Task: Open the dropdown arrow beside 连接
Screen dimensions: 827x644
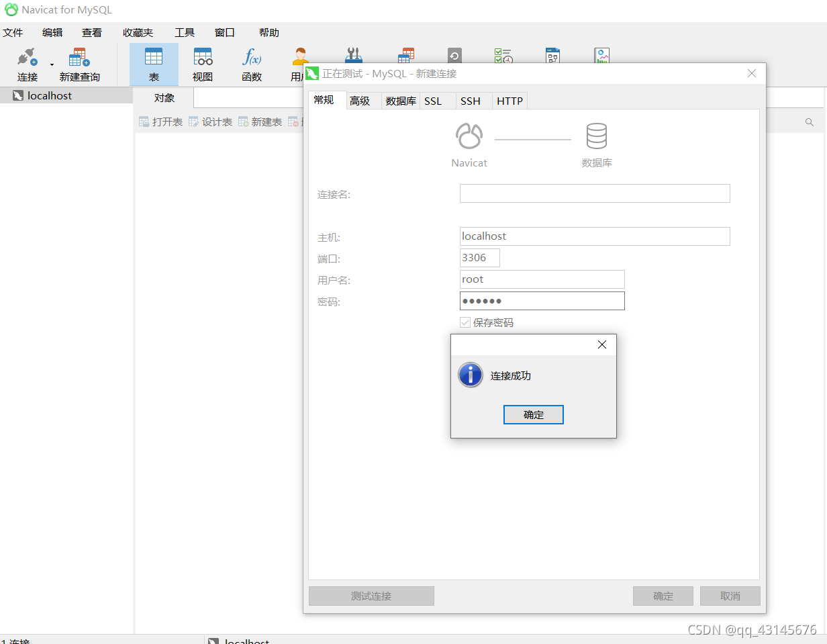Action: click(52, 64)
